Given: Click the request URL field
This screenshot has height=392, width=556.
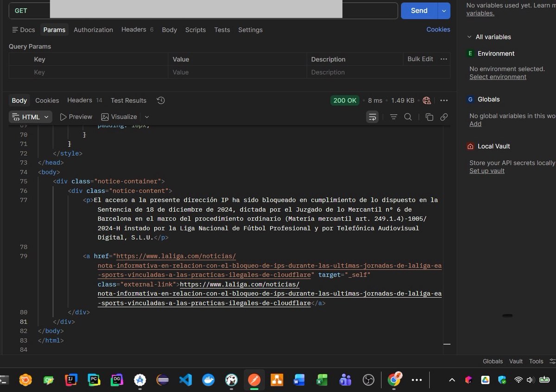Looking at the screenshot, I should (x=224, y=11).
